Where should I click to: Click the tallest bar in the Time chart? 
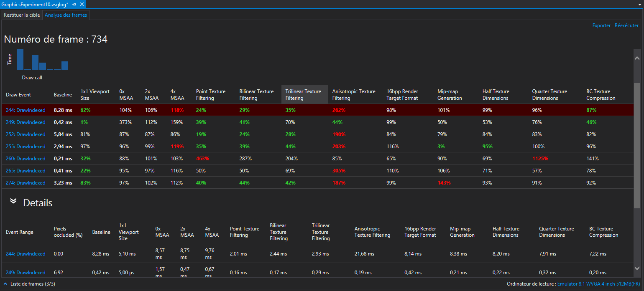click(x=20, y=60)
